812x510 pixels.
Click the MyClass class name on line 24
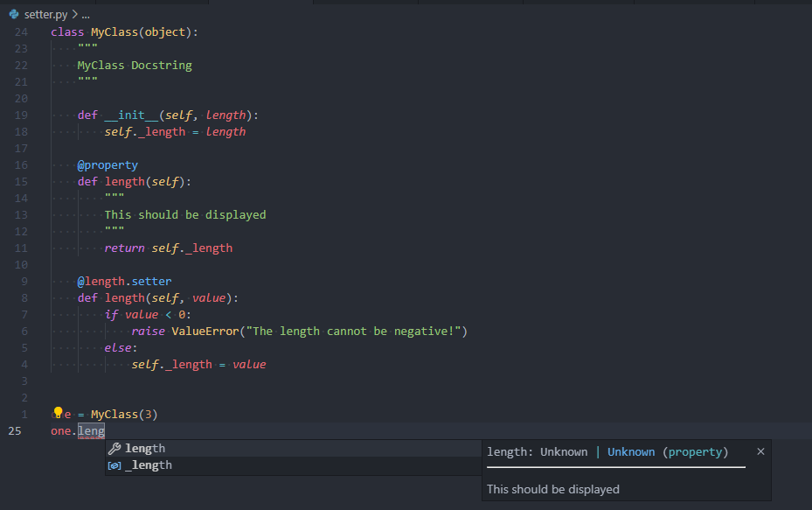point(113,31)
